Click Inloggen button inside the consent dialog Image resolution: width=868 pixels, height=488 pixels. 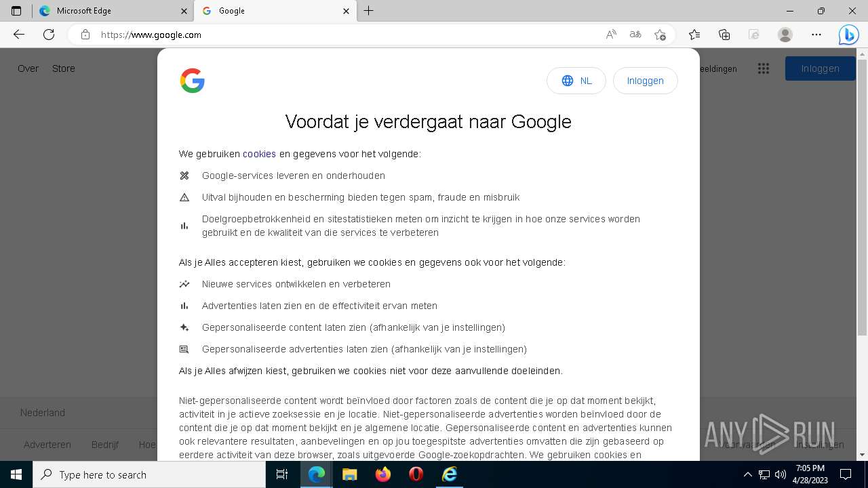(x=645, y=81)
